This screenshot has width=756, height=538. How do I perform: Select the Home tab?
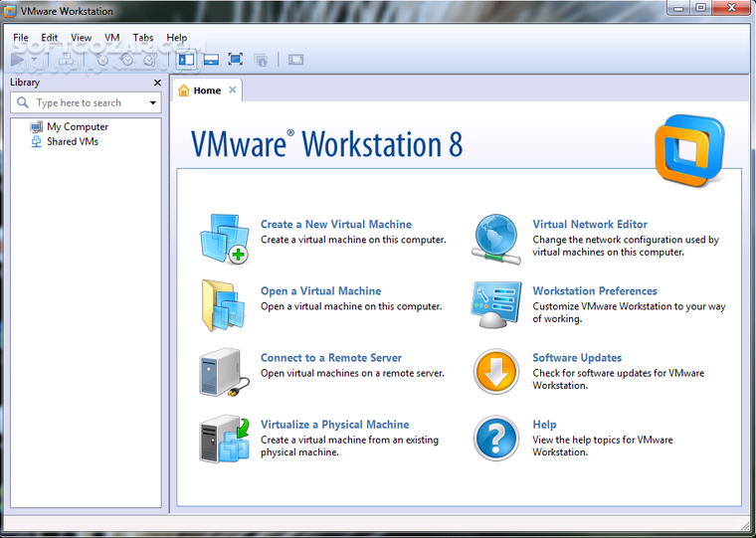click(207, 90)
